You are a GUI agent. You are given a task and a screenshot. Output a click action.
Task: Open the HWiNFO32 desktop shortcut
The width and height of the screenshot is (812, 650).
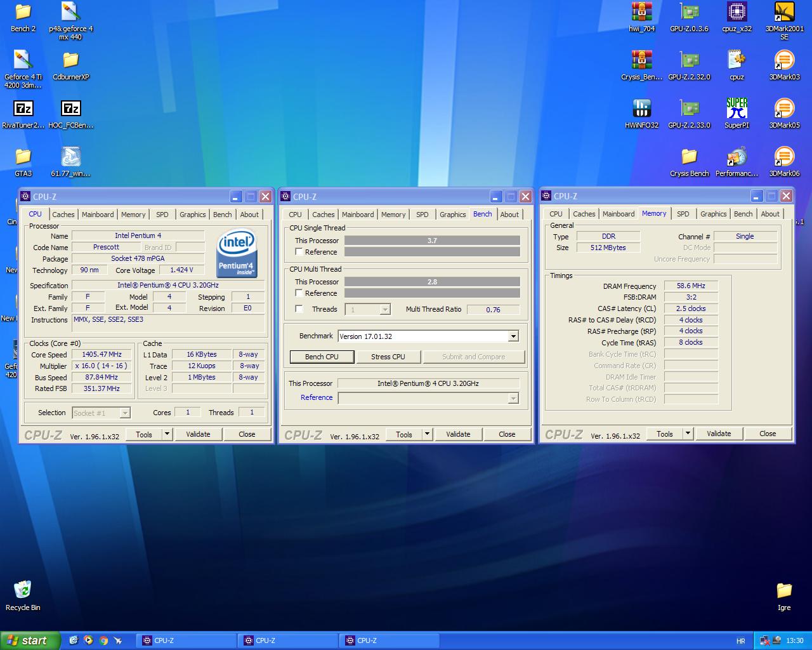[641, 109]
